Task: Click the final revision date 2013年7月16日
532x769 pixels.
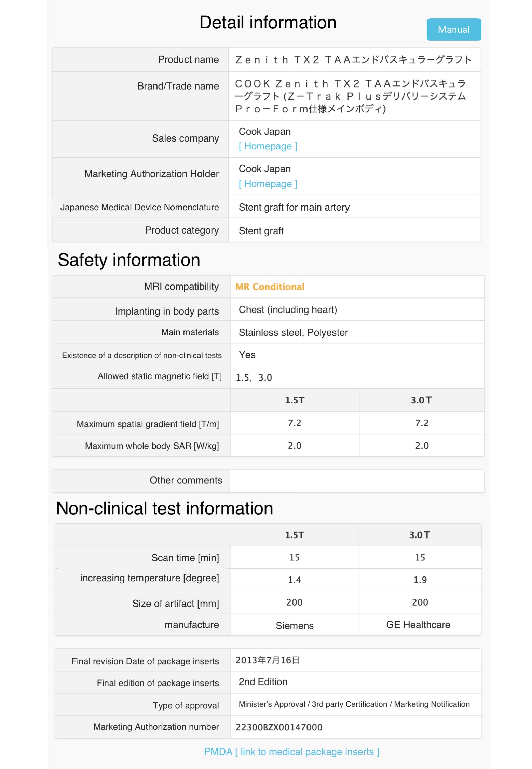Action: (x=267, y=660)
